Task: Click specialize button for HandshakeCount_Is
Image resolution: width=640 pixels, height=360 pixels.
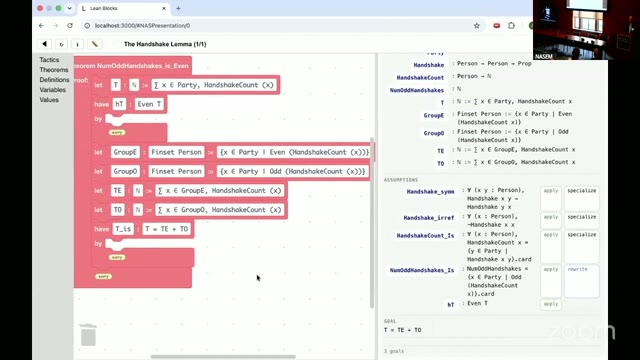Action: coord(582,246)
